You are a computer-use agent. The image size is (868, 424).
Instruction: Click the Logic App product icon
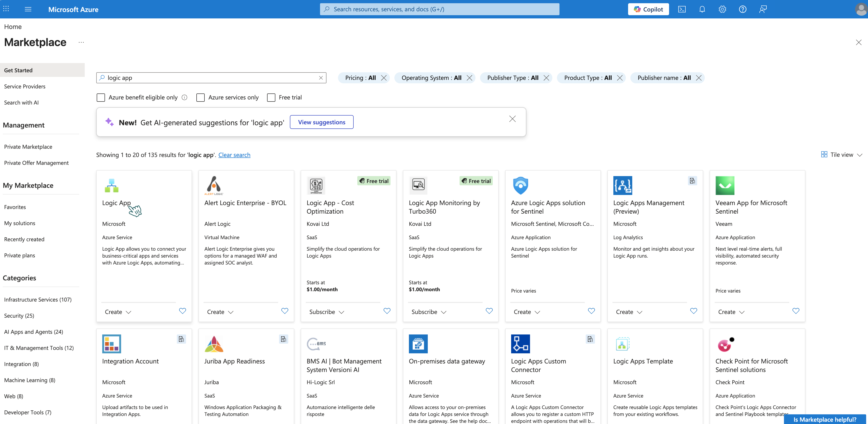pos(111,185)
